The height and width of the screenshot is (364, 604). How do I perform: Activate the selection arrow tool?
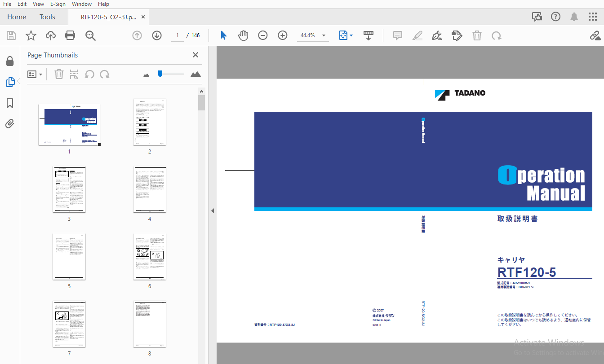coord(223,35)
